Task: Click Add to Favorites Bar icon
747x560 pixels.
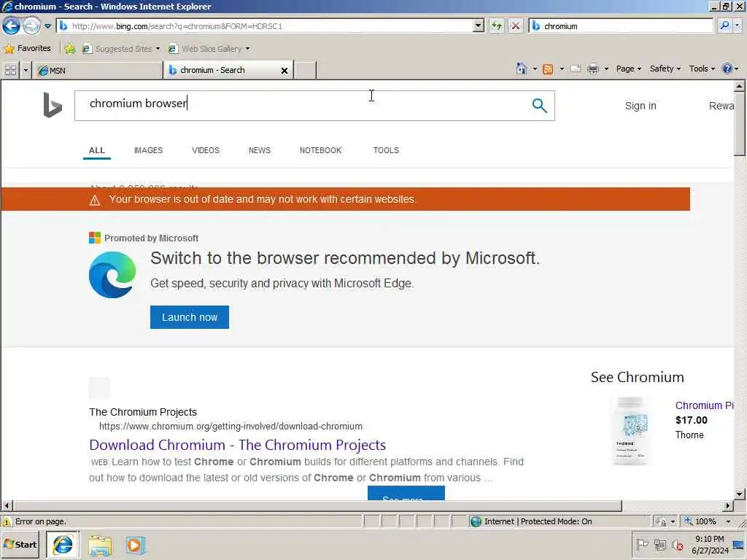Action: tap(70, 49)
